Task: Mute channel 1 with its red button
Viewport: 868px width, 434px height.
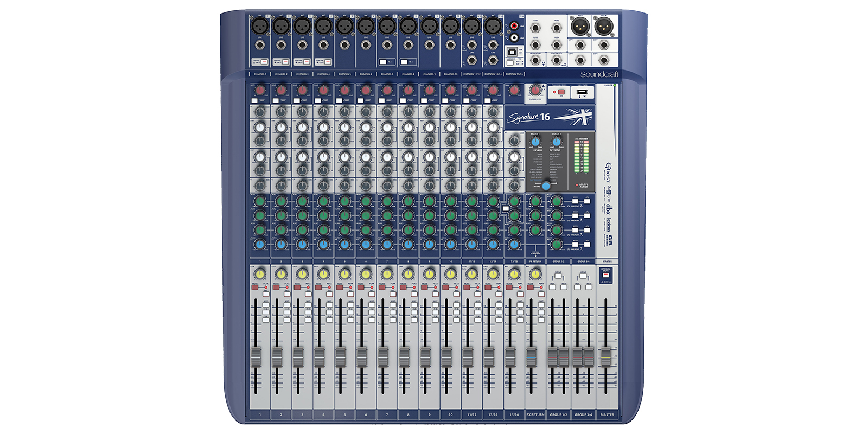Action: click(x=255, y=287)
